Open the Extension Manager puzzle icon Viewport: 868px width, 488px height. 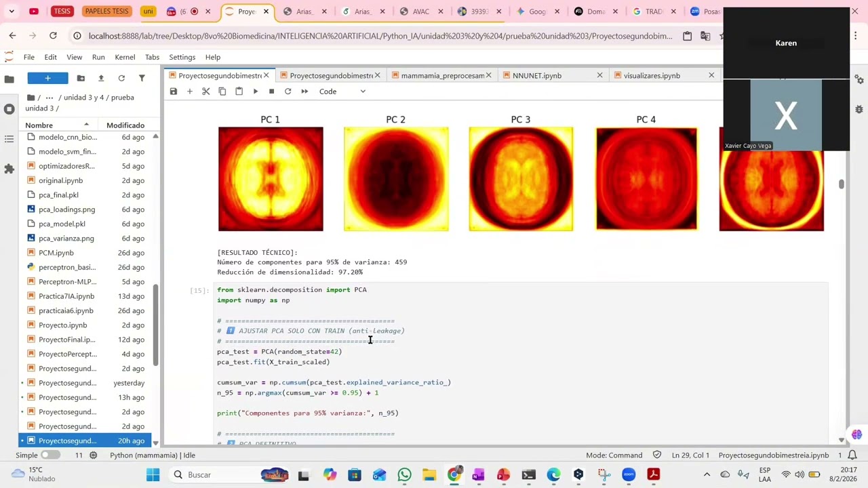9,169
